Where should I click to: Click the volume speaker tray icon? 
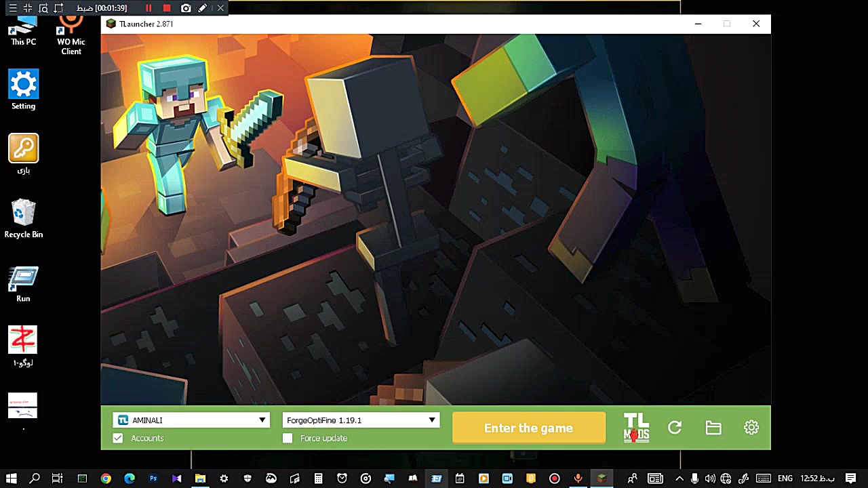pyautogui.click(x=709, y=479)
